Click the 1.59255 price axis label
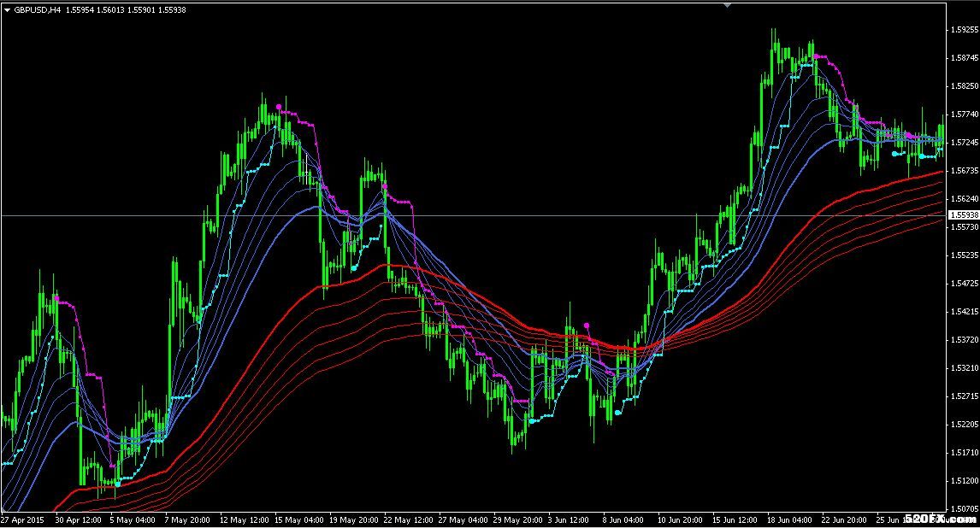The height and width of the screenshot is (528, 980). tap(965, 29)
